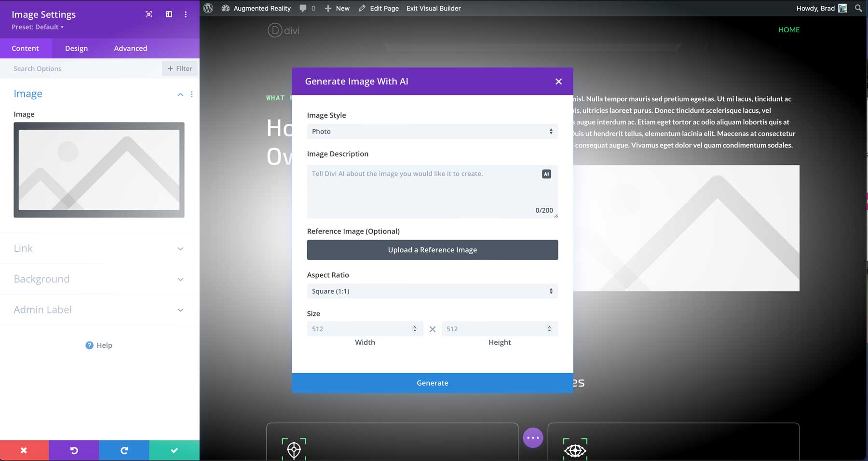Increment the Width value stepper
868x461 pixels.
pyautogui.click(x=415, y=326)
